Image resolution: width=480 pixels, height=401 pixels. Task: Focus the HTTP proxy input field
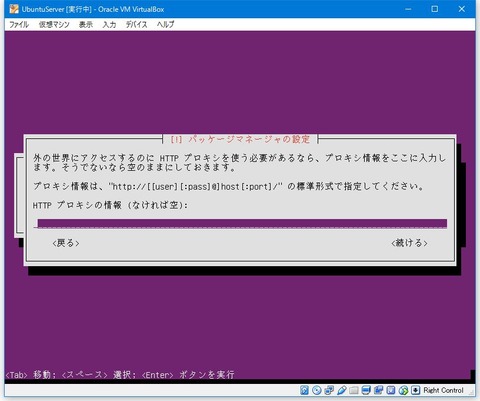240,223
